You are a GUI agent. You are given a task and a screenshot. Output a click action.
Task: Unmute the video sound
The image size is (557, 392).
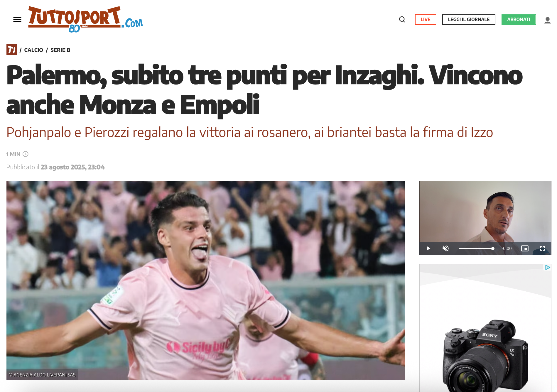445,249
